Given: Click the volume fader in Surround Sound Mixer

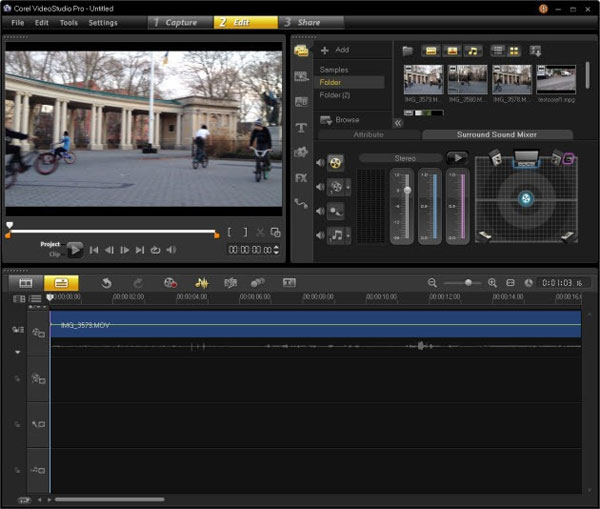Looking at the screenshot, I should (x=405, y=189).
